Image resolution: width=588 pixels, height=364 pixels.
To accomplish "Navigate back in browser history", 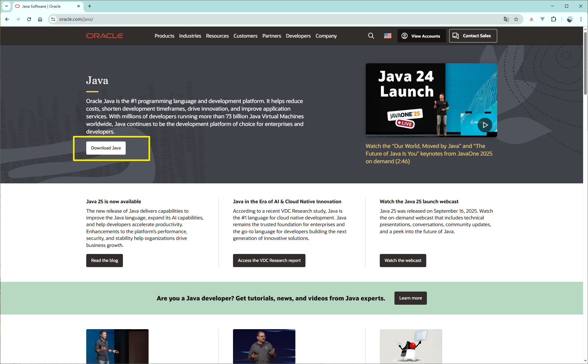I will (x=7, y=19).
